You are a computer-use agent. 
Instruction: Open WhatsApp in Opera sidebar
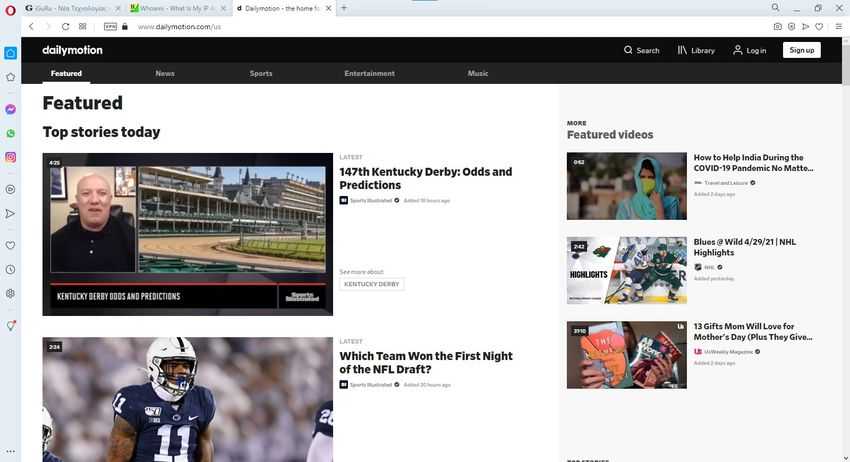pyautogui.click(x=10, y=133)
